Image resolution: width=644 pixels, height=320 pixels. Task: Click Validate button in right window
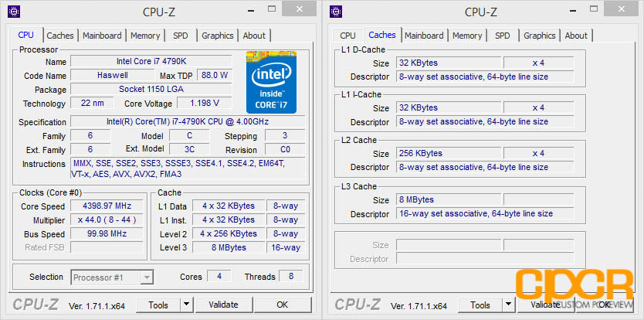[545, 305]
